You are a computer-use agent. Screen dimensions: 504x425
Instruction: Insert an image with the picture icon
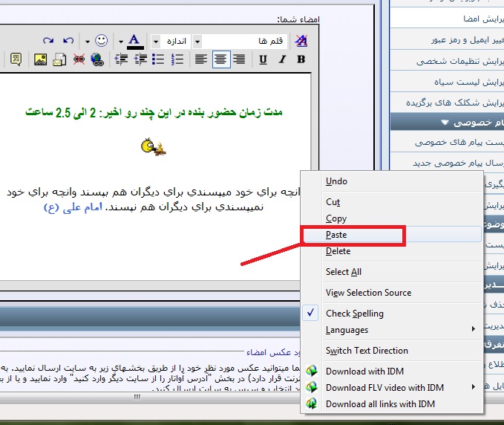coord(41,59)
